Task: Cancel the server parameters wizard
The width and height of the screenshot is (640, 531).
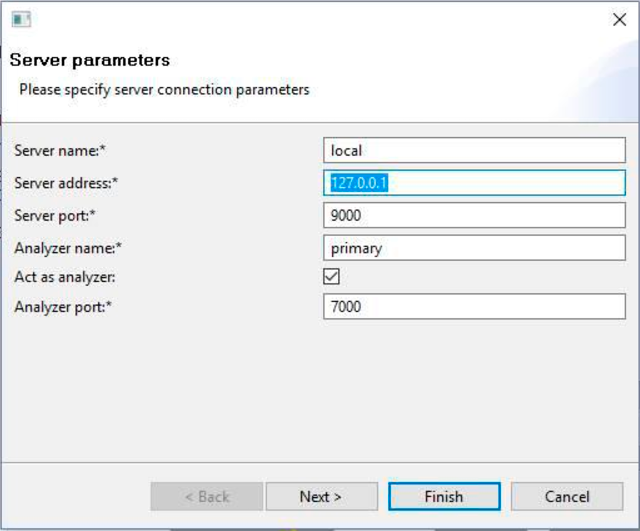Action: point(567,496)
